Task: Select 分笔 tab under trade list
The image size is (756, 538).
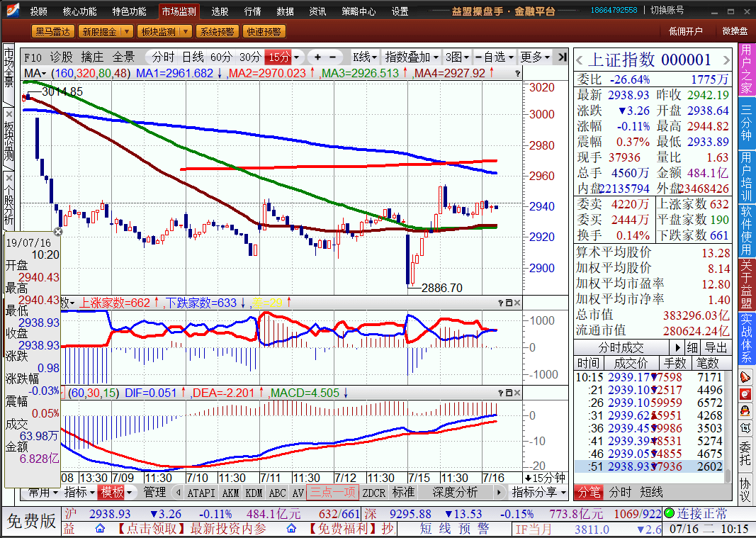Action: coord(589,492)
